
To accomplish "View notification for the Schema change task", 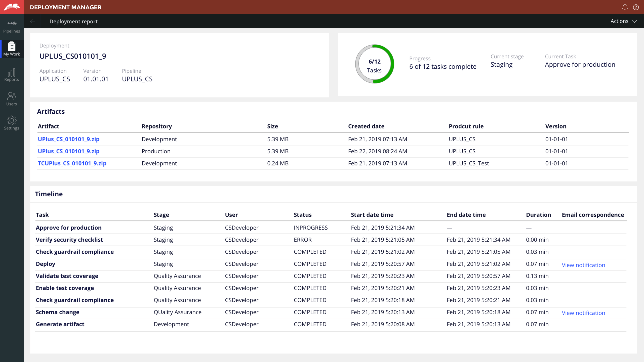I will click(583, 313).
